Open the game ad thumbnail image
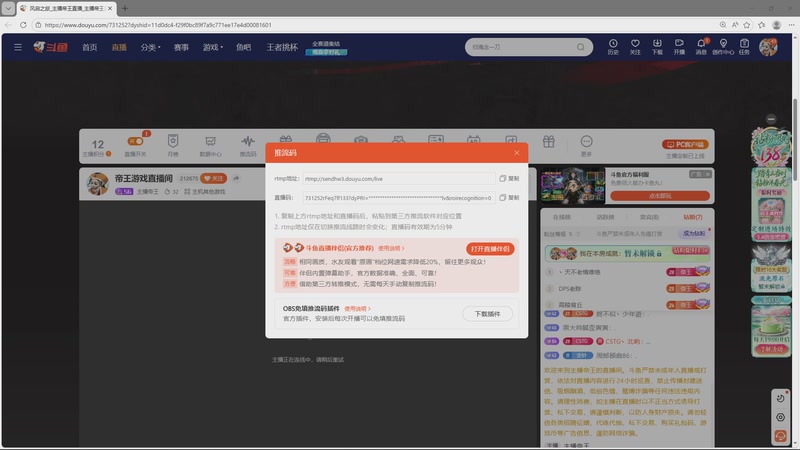Viewport: 800px width, 450px height. pos(572,185)
